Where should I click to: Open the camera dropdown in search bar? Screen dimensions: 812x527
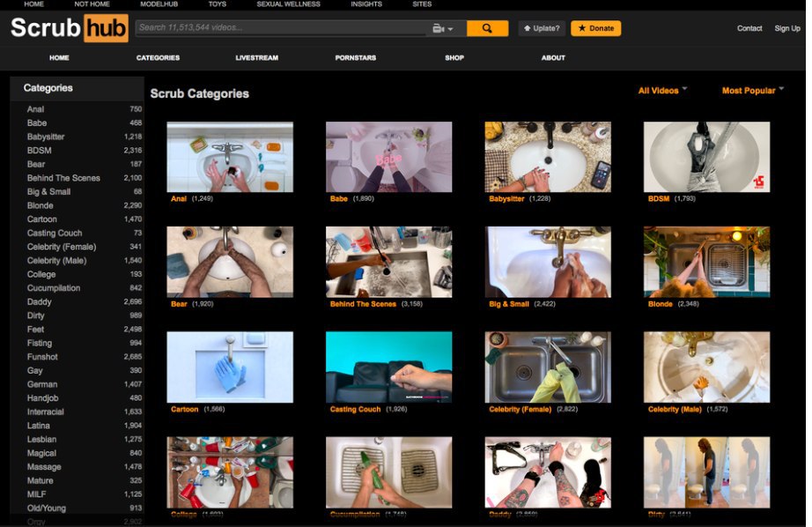click(443, 28)
